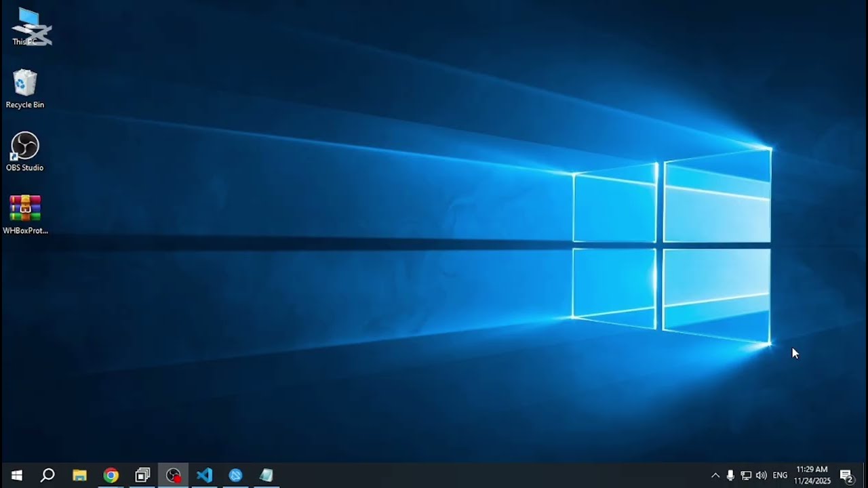Click the ENG input language indicator
This screenshot has width=868, height=488.
(x=780, y=475)
